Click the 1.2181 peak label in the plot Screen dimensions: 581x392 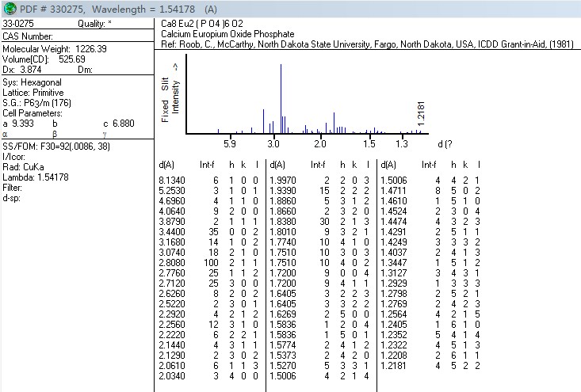(x=421, y=113)
